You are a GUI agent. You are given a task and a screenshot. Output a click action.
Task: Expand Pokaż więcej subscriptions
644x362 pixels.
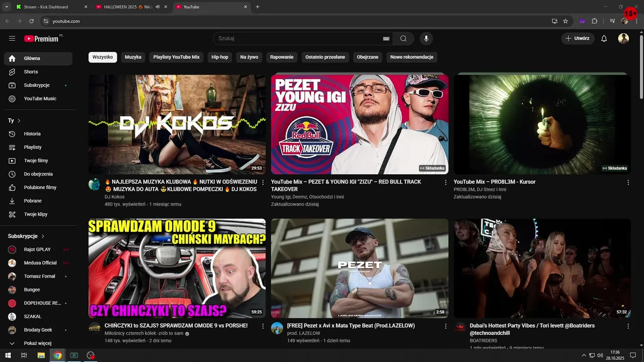pos(38,343)
